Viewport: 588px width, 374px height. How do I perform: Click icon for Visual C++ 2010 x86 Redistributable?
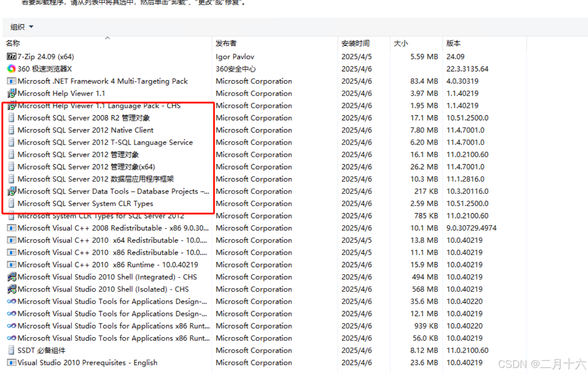point(12,252)
